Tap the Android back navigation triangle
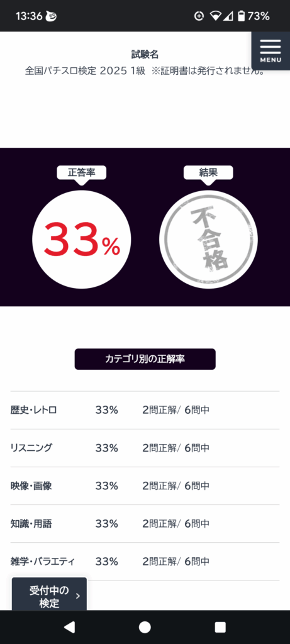Image resolution: width=290 pixels, height=644 pixels. (x=69, y=627)
